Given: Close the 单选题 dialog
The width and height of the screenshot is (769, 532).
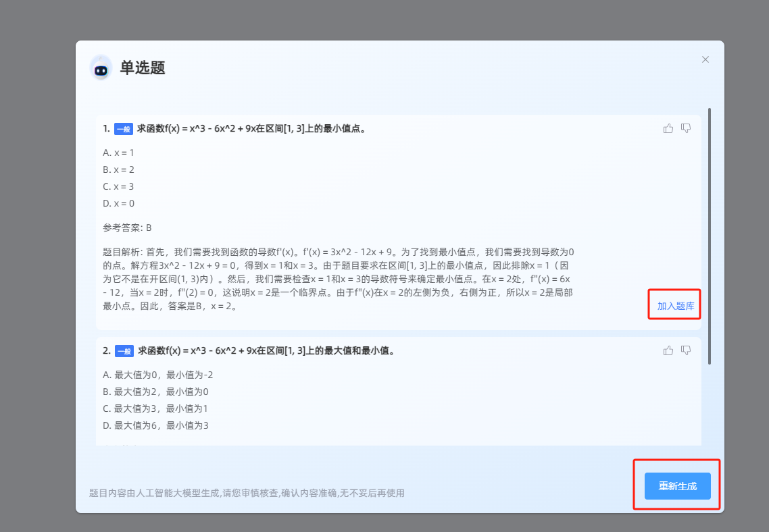Looking at the screenshot, I should 705,59.
